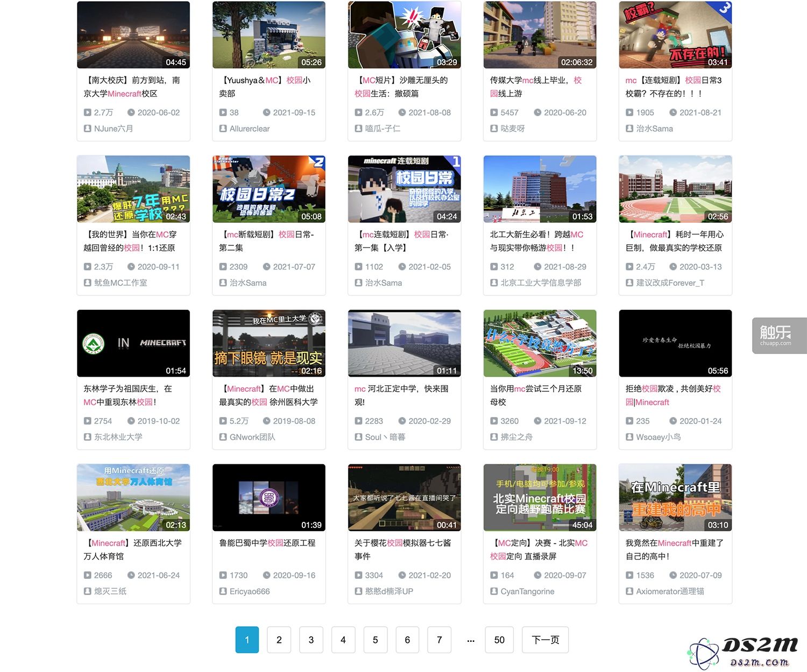
Task: Click uploader icon beside 鱿鱼MC工作室
Action: pyautogui.click(x=87, y=283)
